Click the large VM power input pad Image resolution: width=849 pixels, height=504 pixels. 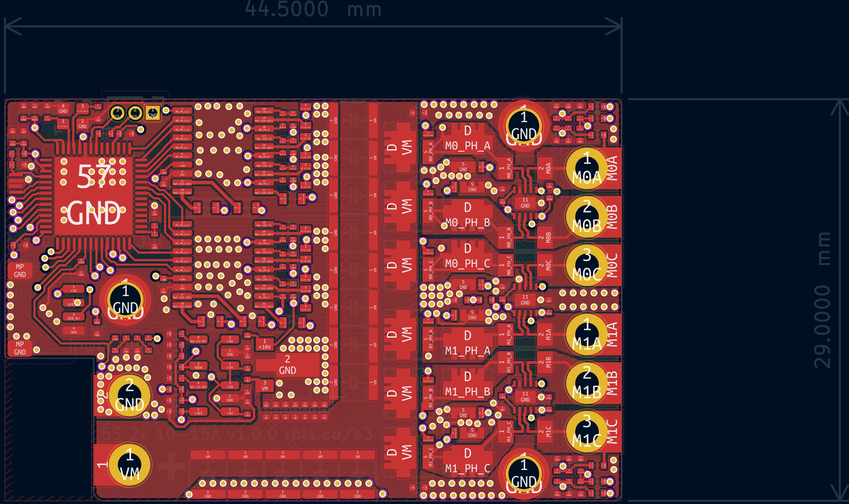coord(130,464)
